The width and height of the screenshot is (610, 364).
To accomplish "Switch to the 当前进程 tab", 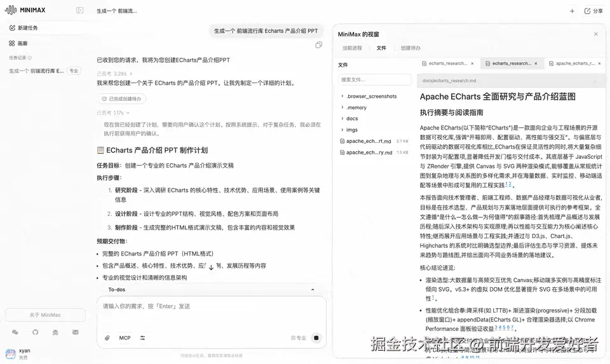I will pyautogui.click(x=351, y=48).
